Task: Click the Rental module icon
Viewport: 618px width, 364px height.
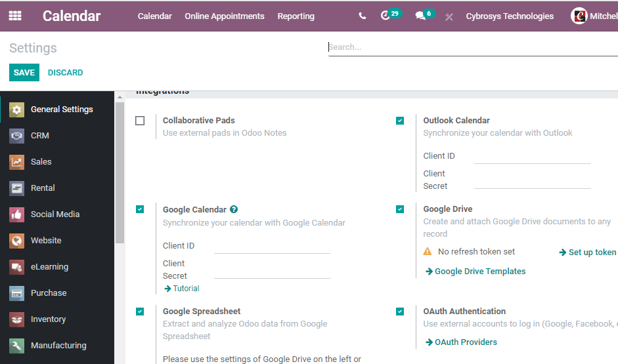Action: [x=16, y=188]
